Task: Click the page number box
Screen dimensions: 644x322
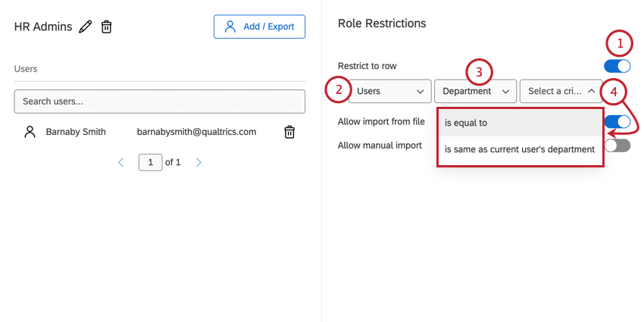Action: (150, 162)
